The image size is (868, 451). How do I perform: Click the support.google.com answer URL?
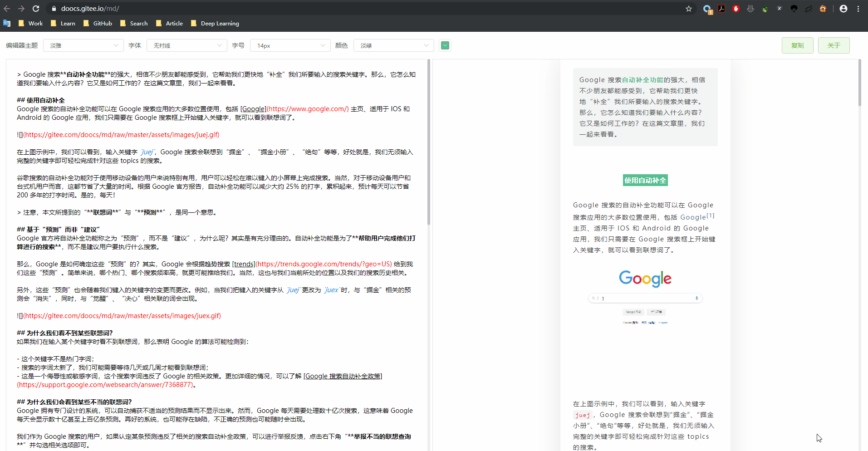[x=105, y=385]
